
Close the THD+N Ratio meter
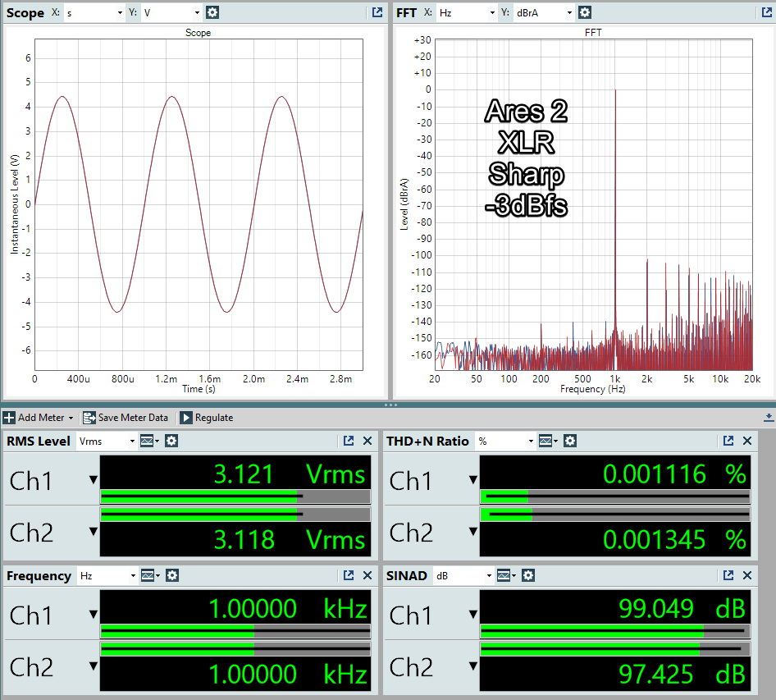pyautogui.click(x=747, y=441)
